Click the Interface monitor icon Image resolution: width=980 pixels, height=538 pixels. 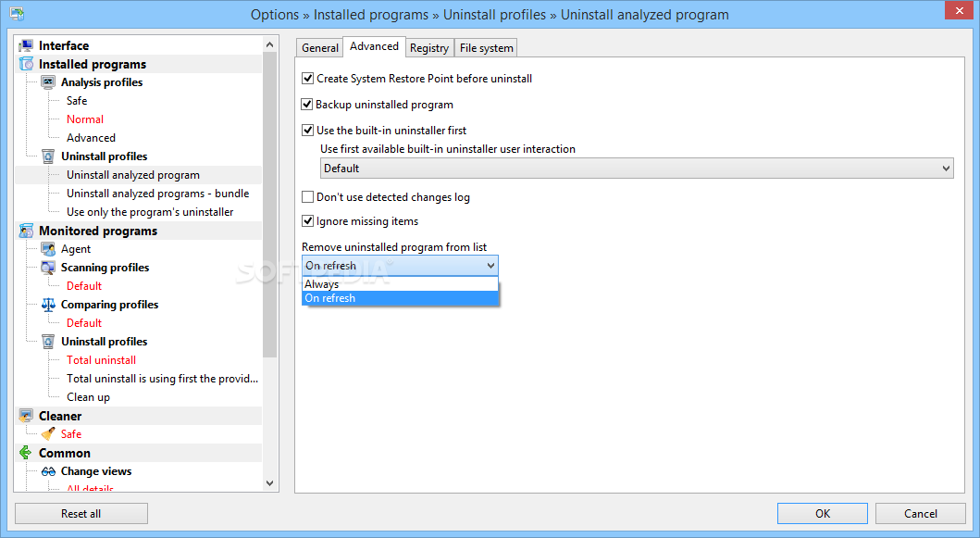pyautogui.click(x=26, y=45)
